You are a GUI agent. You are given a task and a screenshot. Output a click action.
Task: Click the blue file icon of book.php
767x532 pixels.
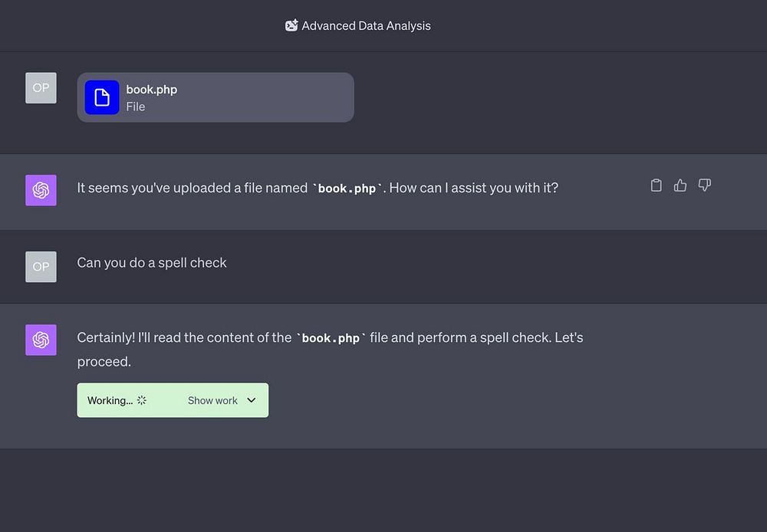click(x=102, y=97)
